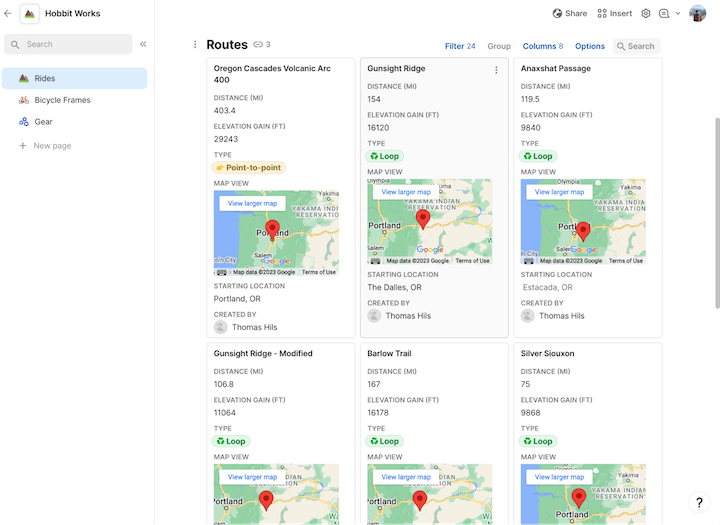Click the sidebar Search field
Screen dimensions: 720x525
68,44
